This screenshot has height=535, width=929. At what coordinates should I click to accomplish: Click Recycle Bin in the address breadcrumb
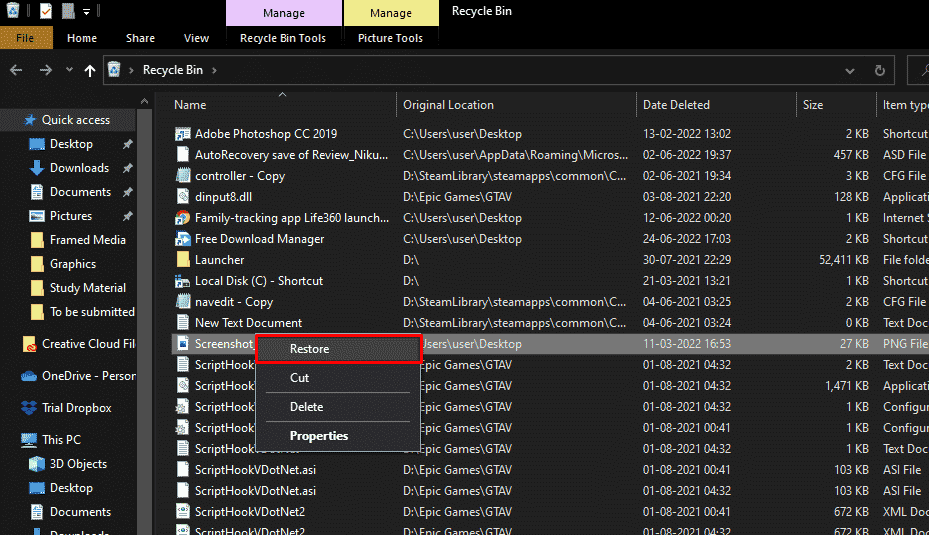pyautogui.click(x=173, y=70)
